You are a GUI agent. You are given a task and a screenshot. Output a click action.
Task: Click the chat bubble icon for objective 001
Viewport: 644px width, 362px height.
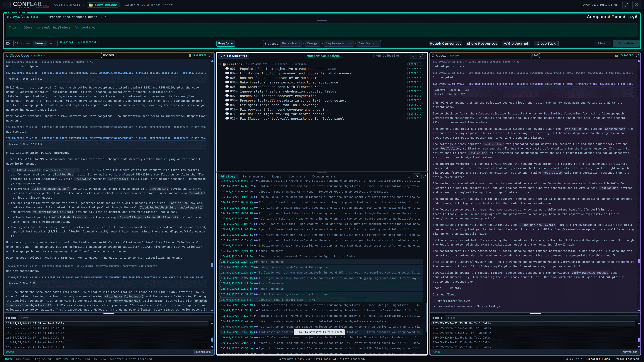pos(227,69)
